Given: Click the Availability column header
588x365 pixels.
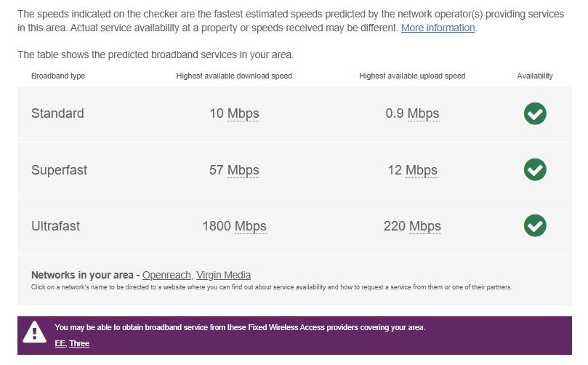Looking at the screenshot, I should point(535,76).
